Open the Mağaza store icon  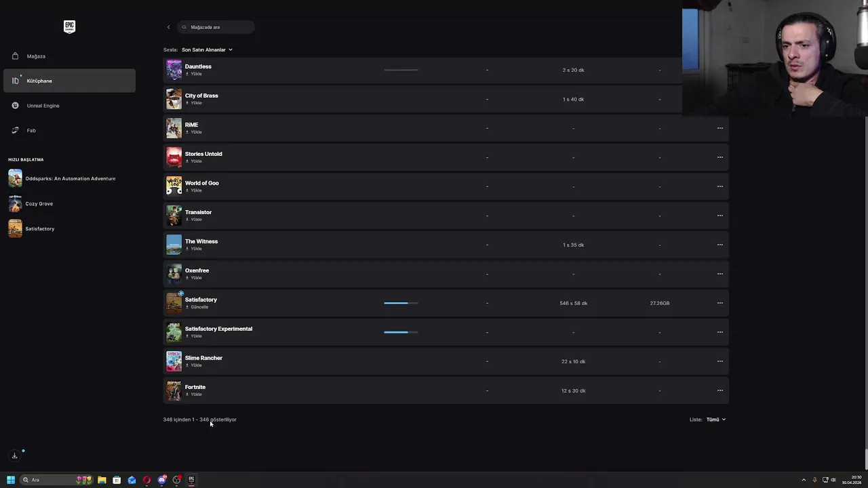15,56
